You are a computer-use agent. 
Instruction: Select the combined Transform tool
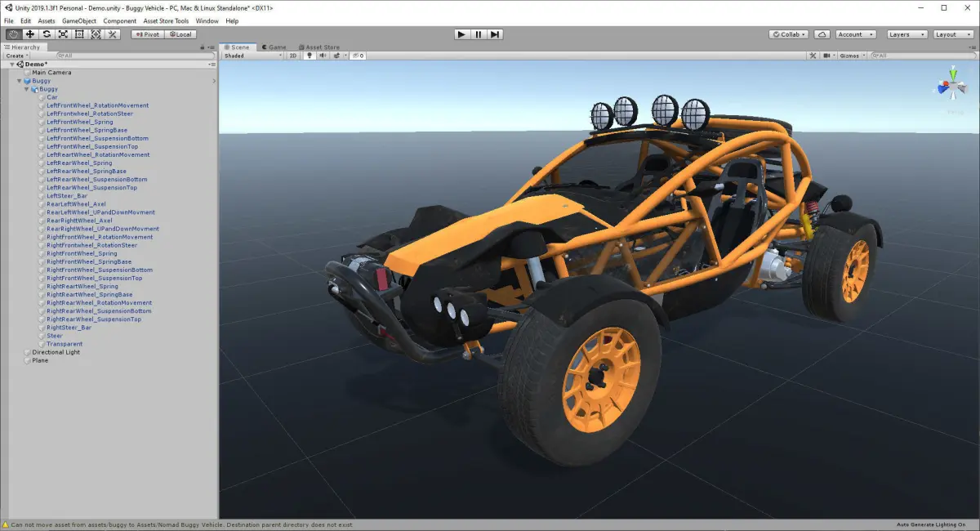(x=96, y=34)
